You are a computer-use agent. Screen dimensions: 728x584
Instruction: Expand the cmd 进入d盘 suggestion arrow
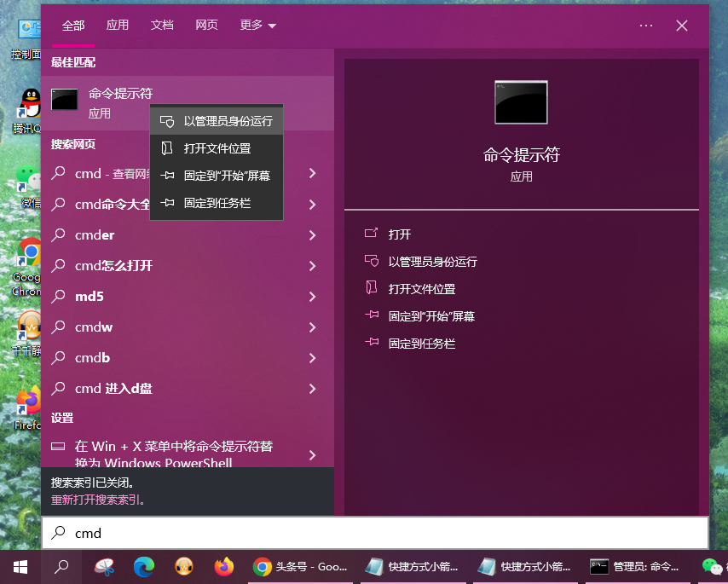(313, 389)
